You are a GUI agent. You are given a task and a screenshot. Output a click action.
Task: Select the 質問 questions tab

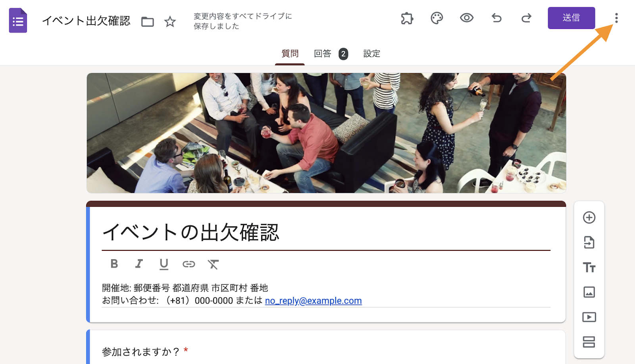(x=290, y=54)
